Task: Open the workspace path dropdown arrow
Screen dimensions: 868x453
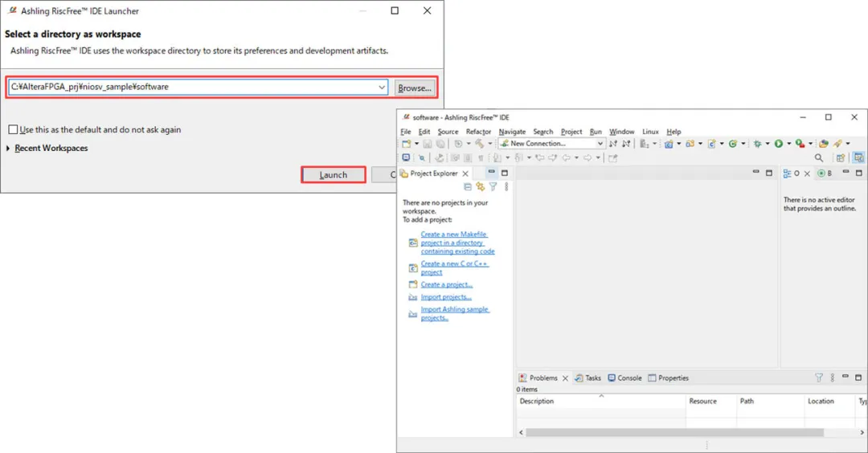Action: (x=382, y=88)
